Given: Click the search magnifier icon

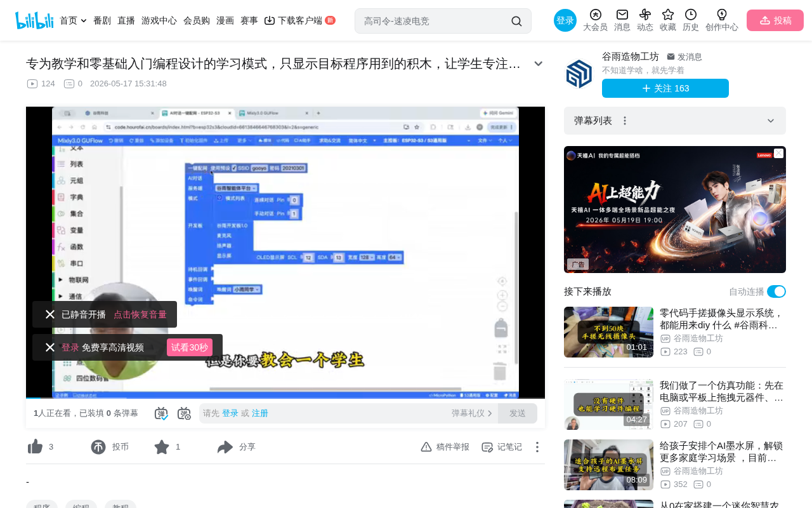Looking at the screenshot, I should (516, 21).
